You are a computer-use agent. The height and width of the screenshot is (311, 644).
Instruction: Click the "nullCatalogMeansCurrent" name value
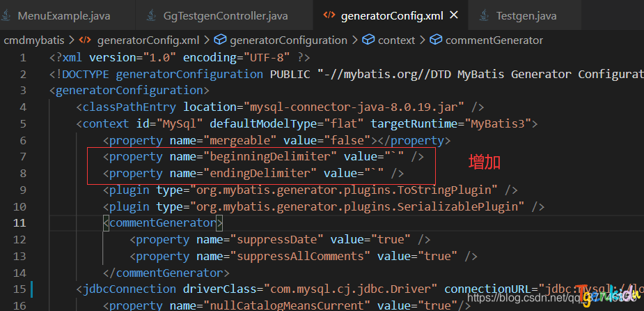287,305
